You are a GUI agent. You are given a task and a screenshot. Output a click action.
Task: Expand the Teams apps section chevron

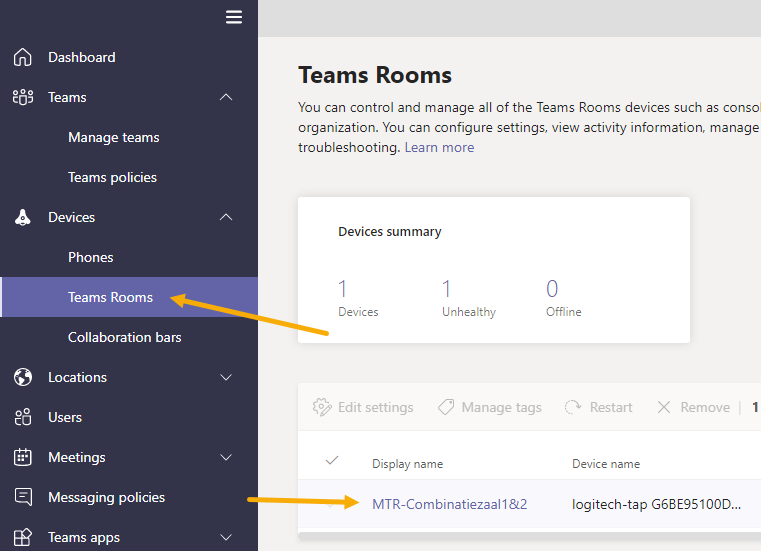click(x=226, y=537)
